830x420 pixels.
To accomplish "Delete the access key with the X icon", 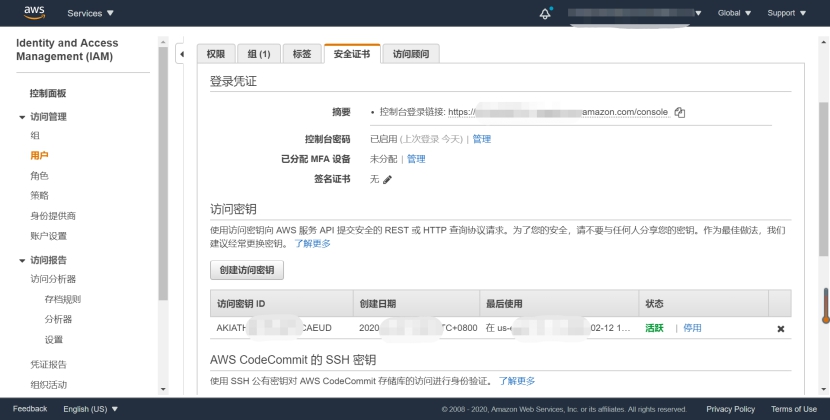I will tap(780, 329).
